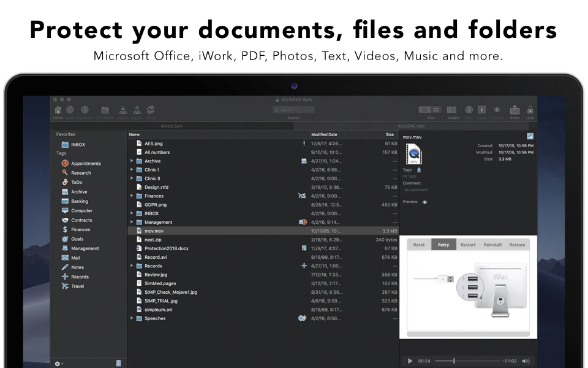Open the New Folder tool
Viewport: 588px width, 368px height.
click(x=105, y=109)
